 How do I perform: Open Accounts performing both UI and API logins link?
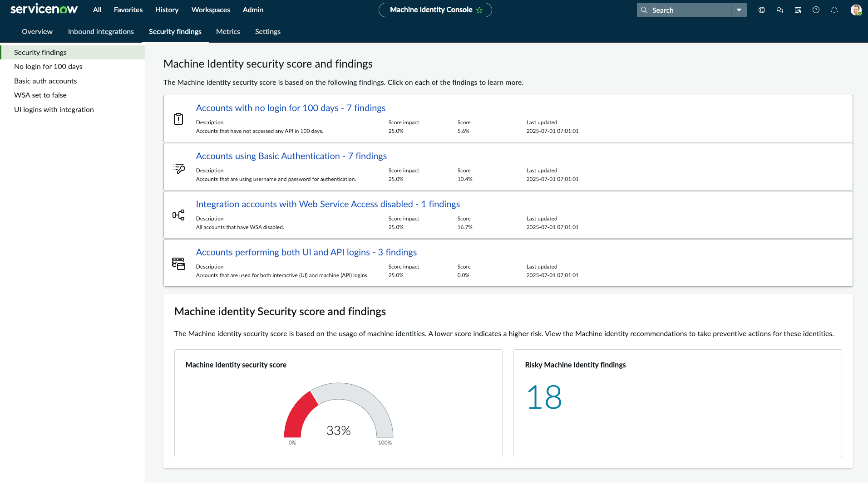(x=306, y=252)
